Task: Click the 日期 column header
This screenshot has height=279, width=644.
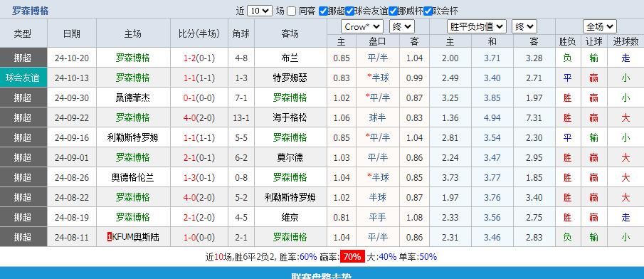Action: click(71, 33)
